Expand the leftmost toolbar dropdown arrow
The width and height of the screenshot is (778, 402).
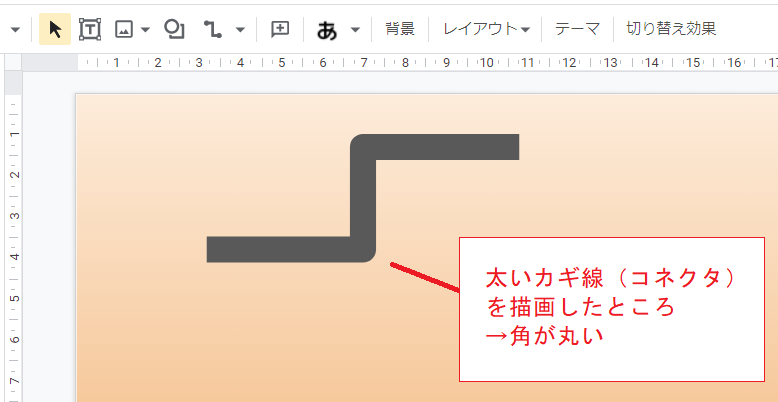point(15,30)
